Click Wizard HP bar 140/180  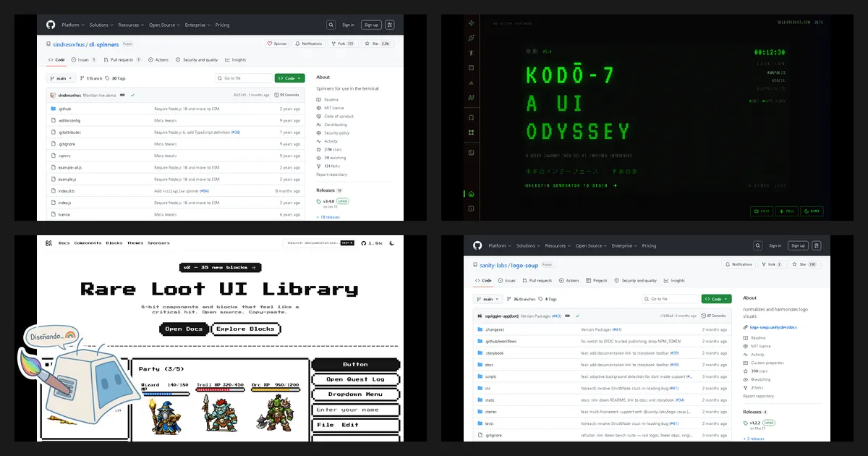click(165, 394)
